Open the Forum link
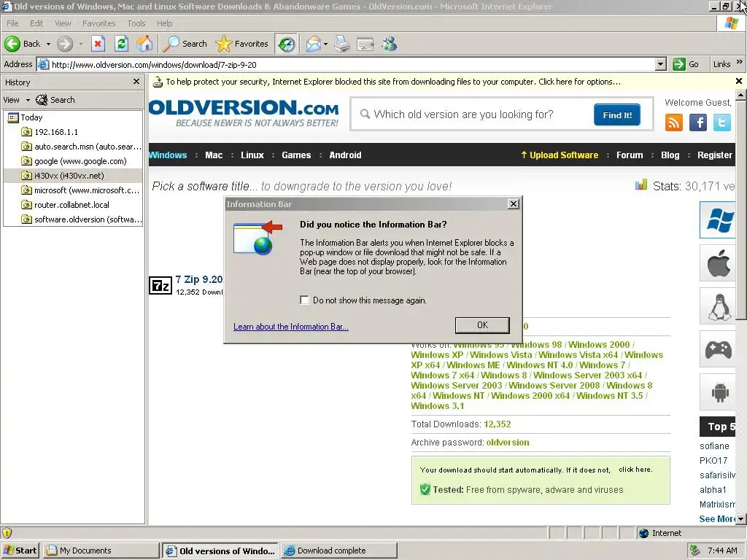The height and width of the screenshot is (560, 747). point(630,155)
